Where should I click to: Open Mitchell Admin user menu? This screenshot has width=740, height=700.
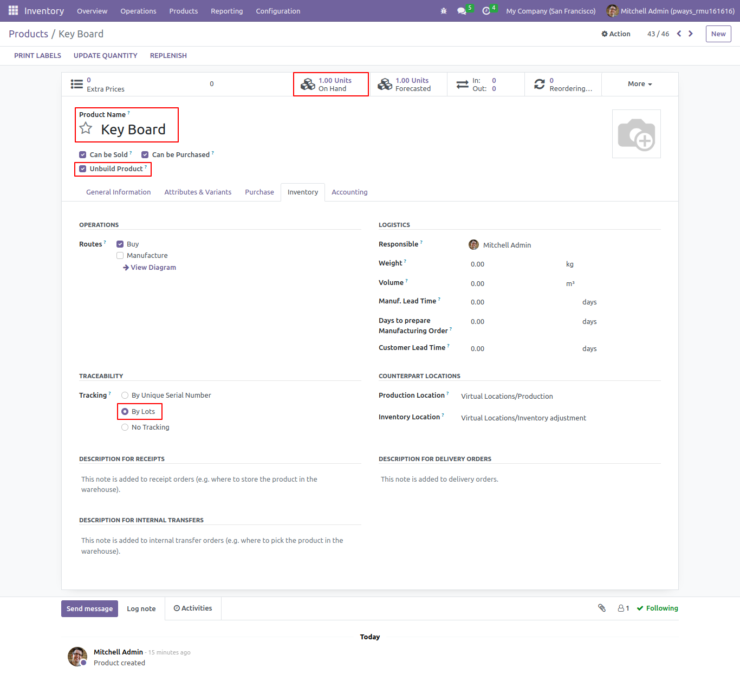coord(671,11)
